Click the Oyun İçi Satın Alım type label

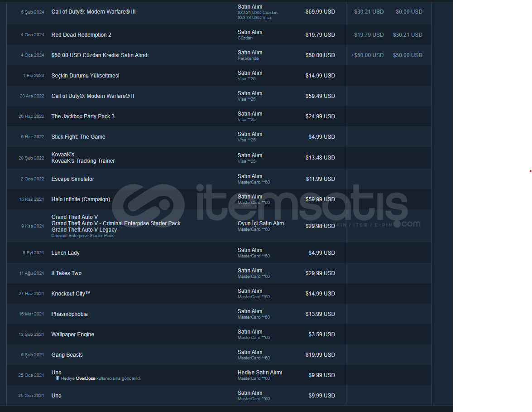pyautogui.click(x=261, y=223)
